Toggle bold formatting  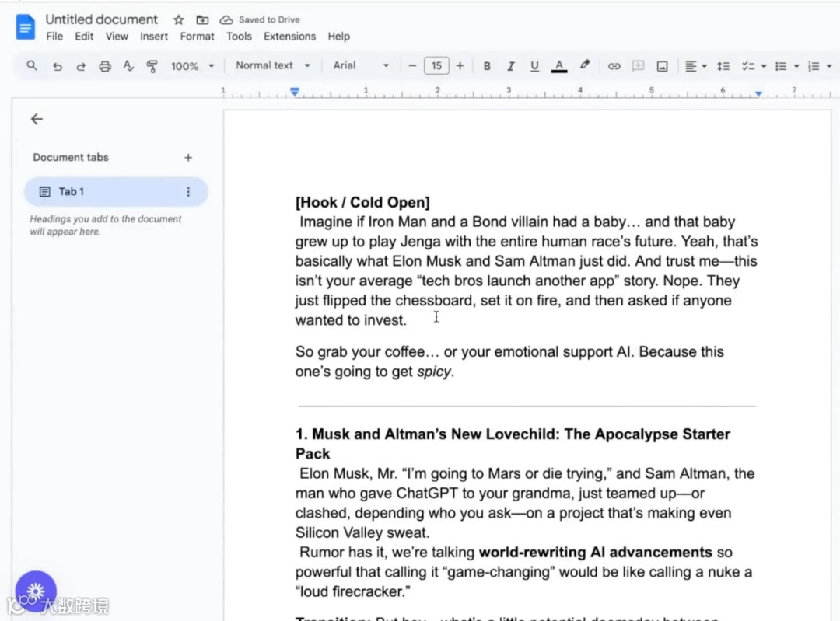tap(486, 66)
